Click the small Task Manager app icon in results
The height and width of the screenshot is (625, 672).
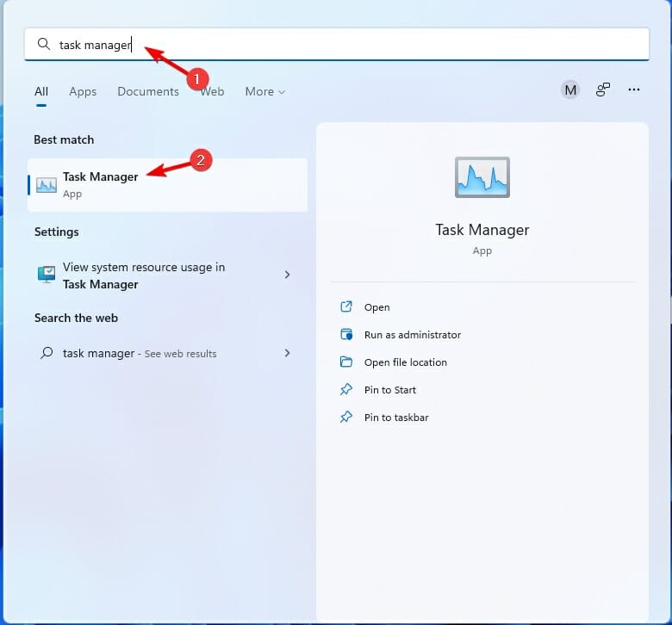point(47,185)
